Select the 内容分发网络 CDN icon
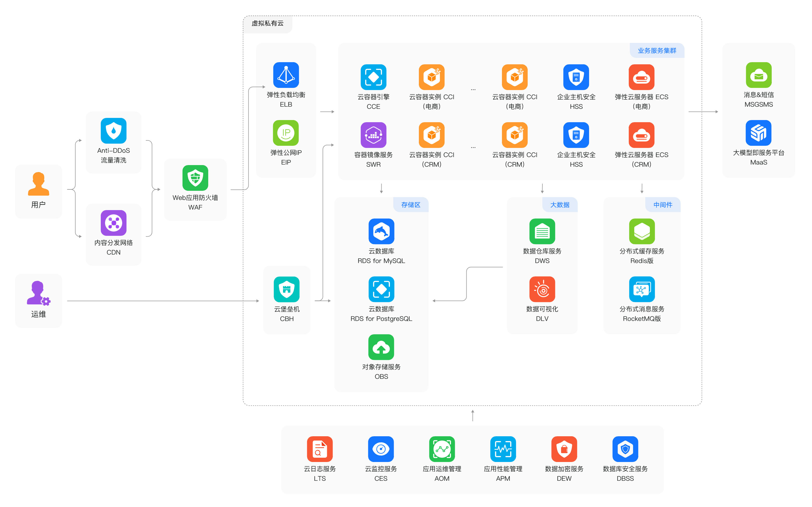Viewport: 812px width, 507px height. point(113,223)
